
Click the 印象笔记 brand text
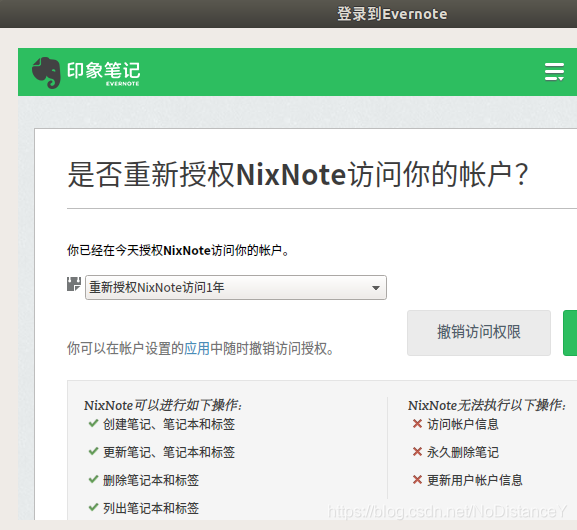coord(103,71)
